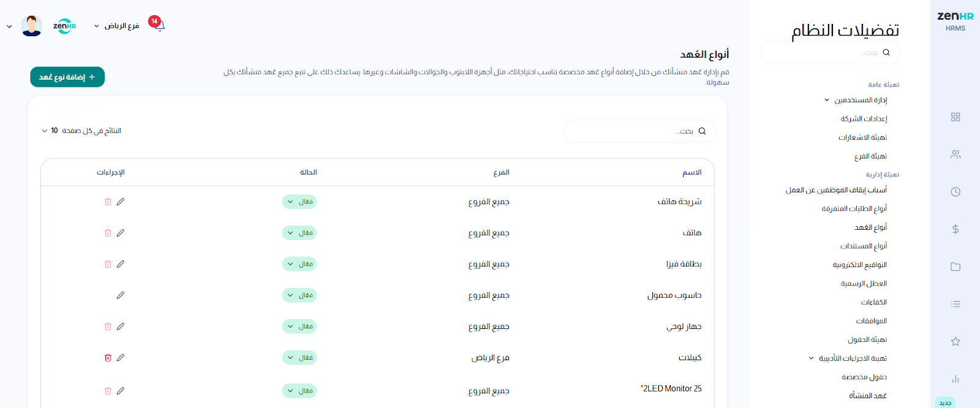Click the table search magnifier icon
Viewport: 980px width, 408px height.
click(702, 131)
